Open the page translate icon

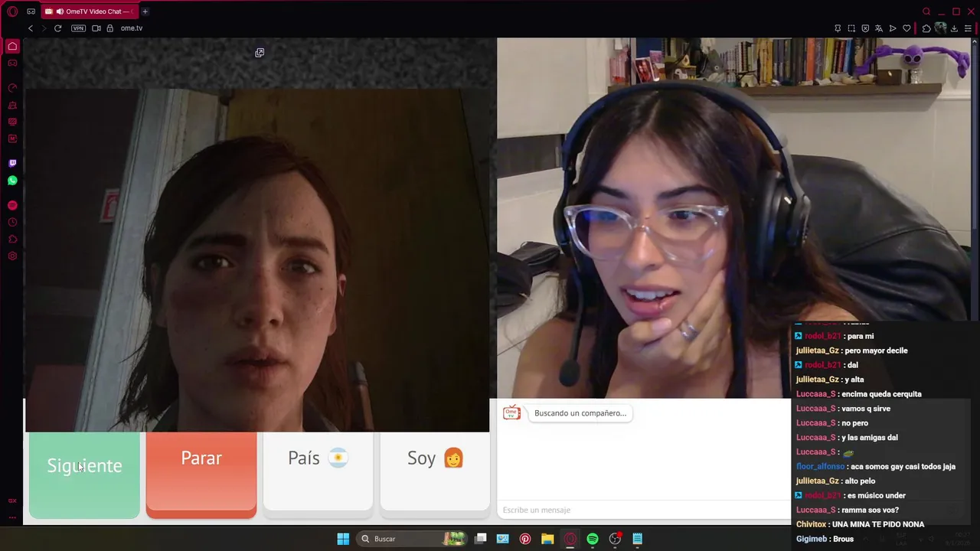879,28
